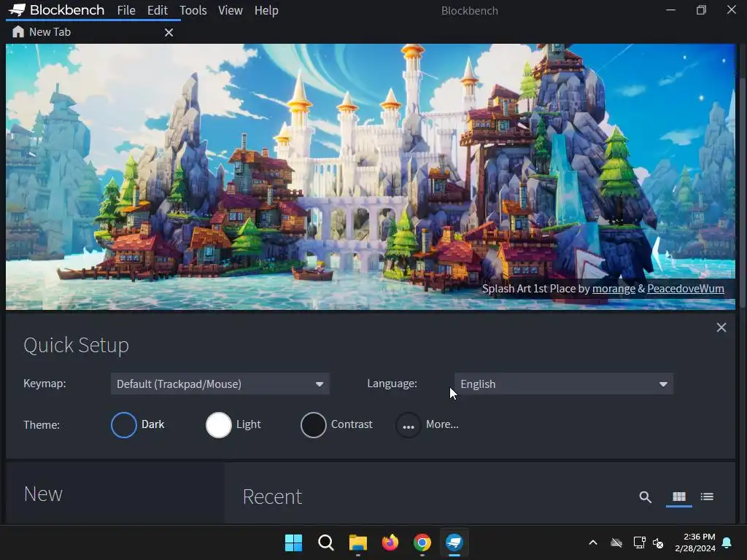Close the New Tab tab
The width and height of the screenshot is (747, 560).
[169, 32]
